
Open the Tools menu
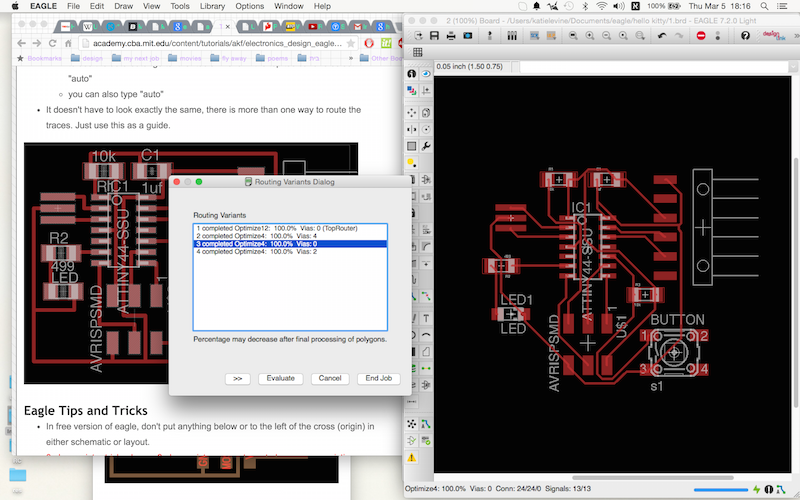(x=180, y=6)
